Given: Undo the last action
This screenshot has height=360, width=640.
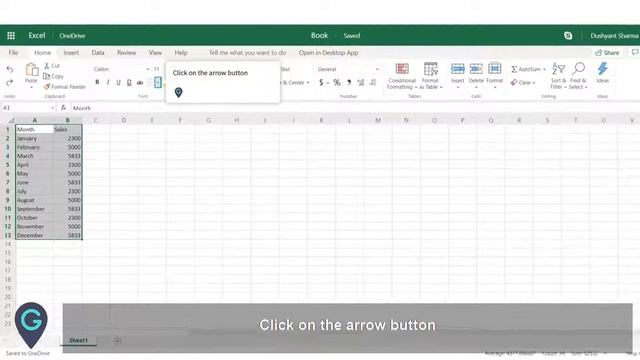Looking at the screenshot, I should (x=10, y=70).
